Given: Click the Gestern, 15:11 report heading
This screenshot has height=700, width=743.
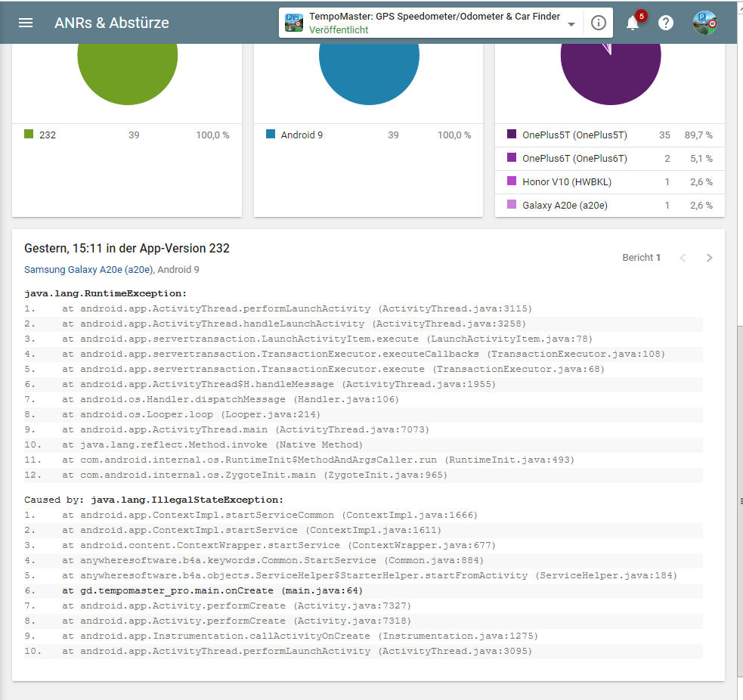Looking at the screenshot, I should (127, 249).
